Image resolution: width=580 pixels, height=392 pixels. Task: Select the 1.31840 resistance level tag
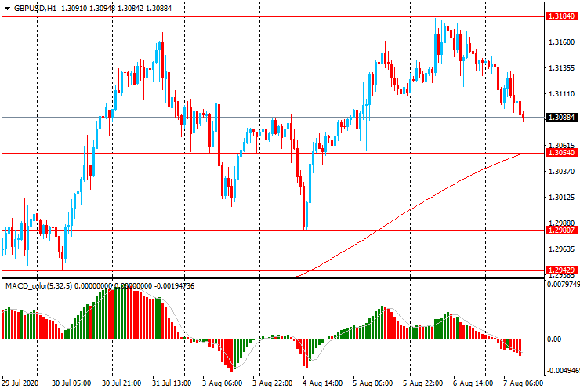coord(561,16)
